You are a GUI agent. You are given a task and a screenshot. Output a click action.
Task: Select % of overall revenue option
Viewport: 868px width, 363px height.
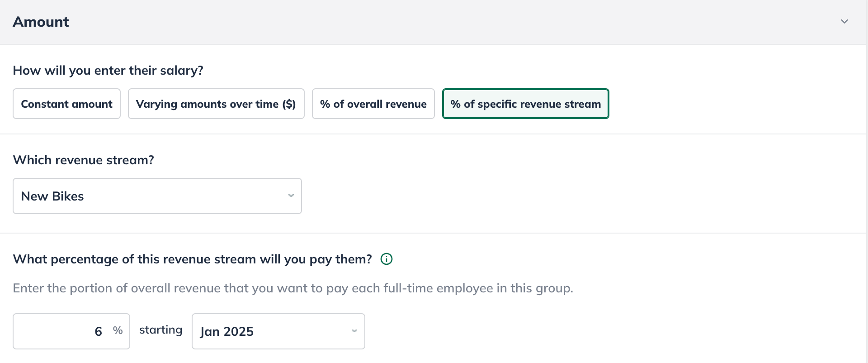[x=373, y=104]
